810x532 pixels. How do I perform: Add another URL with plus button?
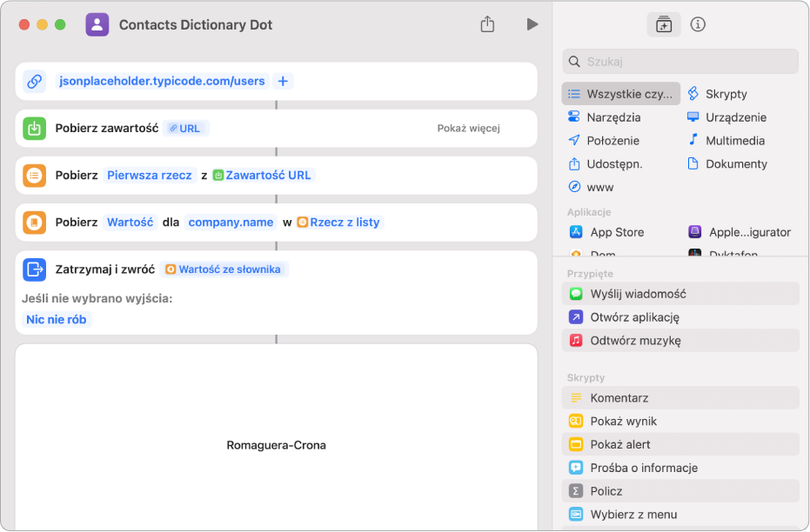[x=283, y=81]
